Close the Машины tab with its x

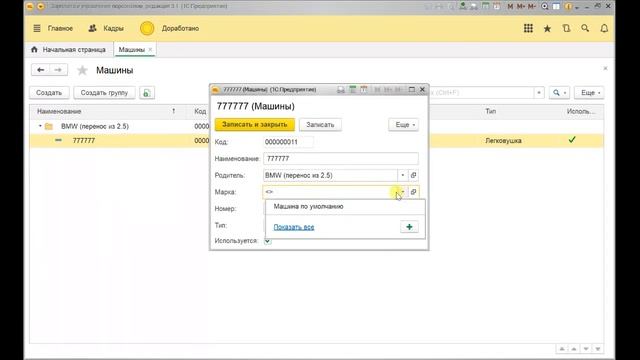click(150, 49)
